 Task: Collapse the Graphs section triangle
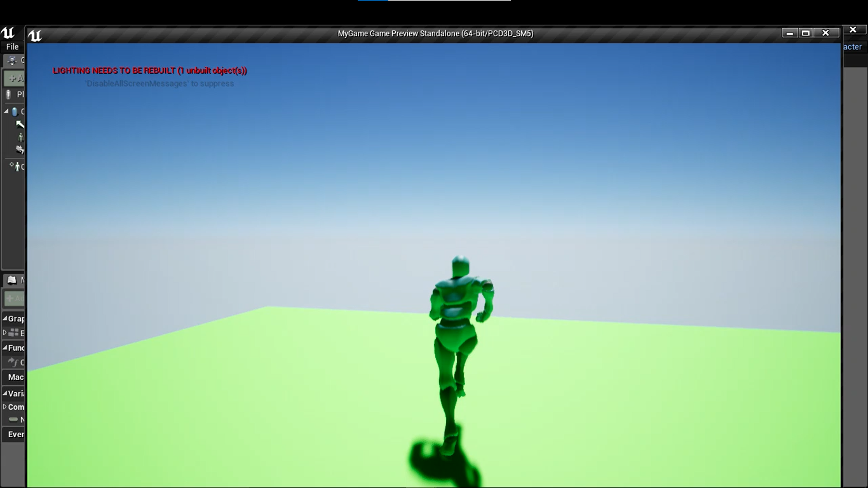pyautogui.click(x=5, y=319)
